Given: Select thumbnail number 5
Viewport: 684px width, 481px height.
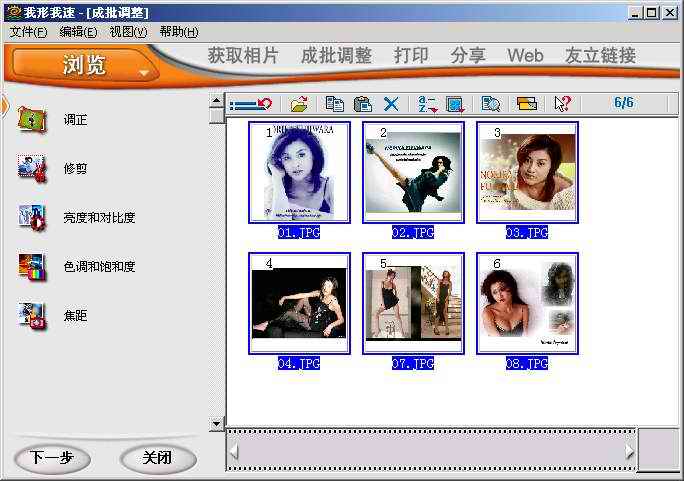Looking at the screenshot, I should pos(413,303).
